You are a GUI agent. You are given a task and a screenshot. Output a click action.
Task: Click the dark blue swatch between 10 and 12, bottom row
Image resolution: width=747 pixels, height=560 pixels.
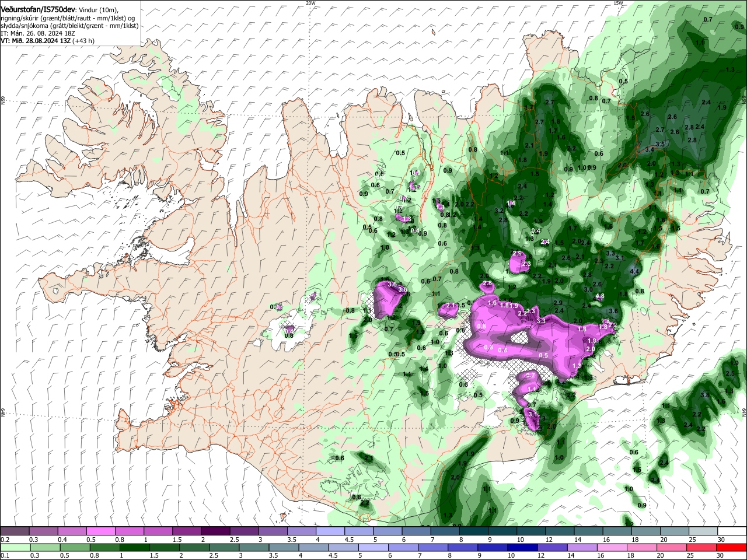[522, 548]
